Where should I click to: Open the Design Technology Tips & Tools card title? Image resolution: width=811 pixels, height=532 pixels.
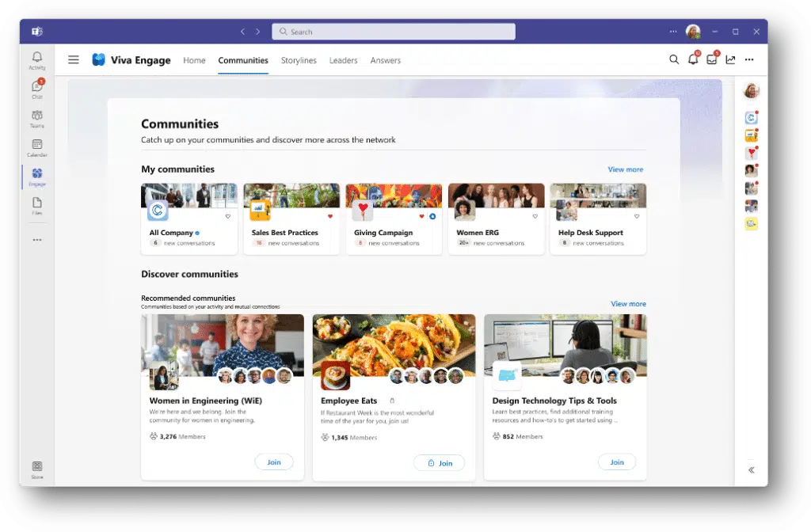click(x=554, y=401)
